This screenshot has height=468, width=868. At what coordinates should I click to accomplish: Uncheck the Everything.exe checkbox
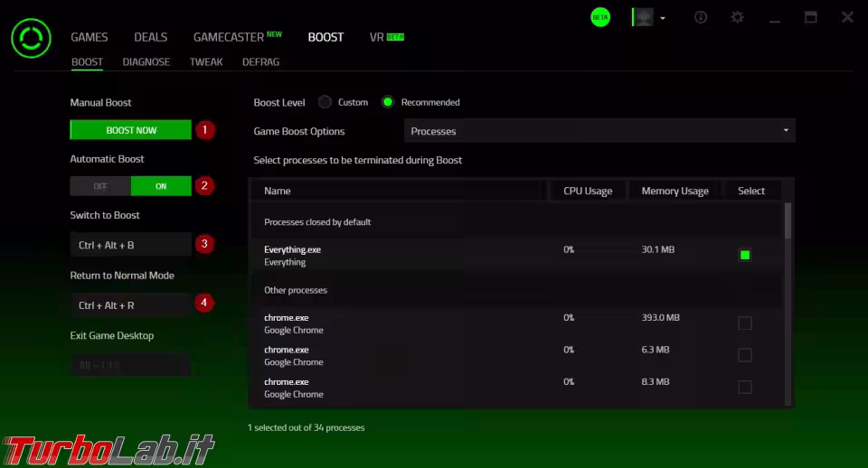[745, 255]
